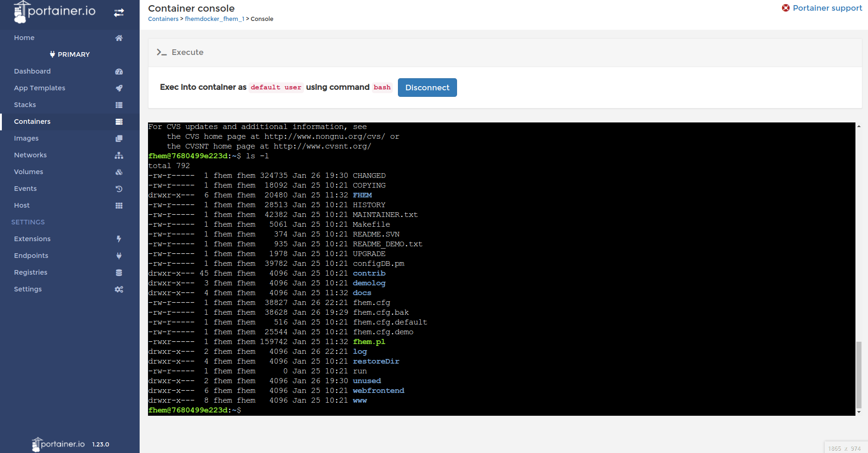868x453 pixels.
Task: Click the PRIMARY endpoint plug icon
Action: coord(52,54)
